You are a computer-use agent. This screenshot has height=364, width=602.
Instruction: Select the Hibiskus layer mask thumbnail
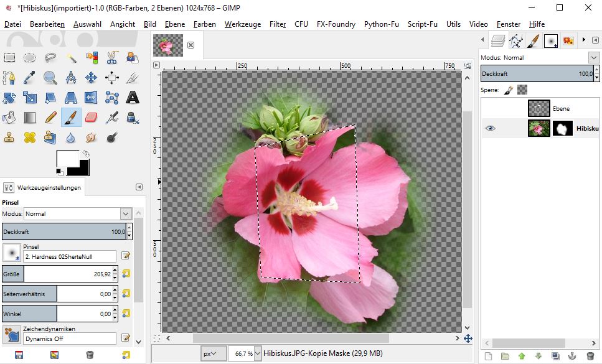pos(562,128)
